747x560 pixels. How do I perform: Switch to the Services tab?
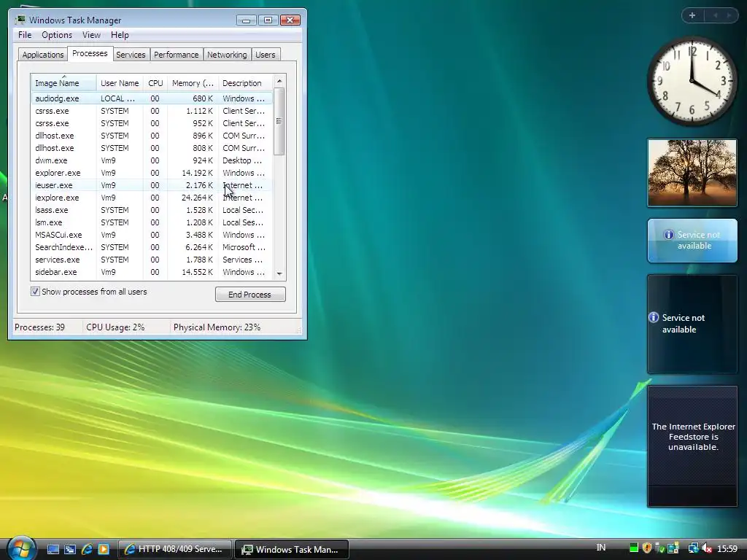tap(131, 55)
